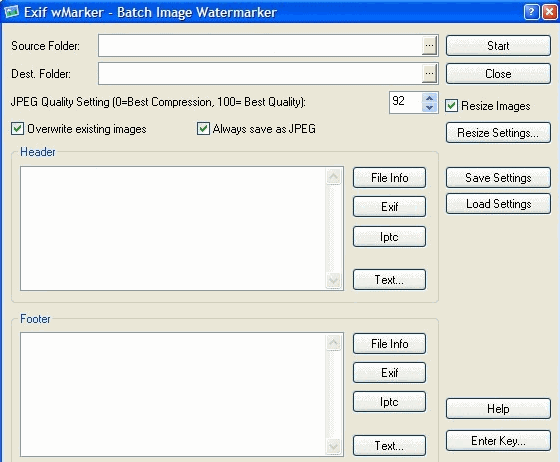Open Resize Settings dialog
Viewport: 560px width, 462px height.
click(x=498, y=133)
